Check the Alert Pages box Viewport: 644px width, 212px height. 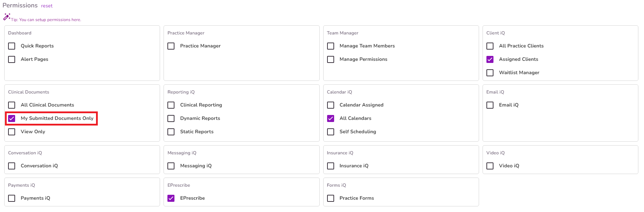(x=12, y=59)
